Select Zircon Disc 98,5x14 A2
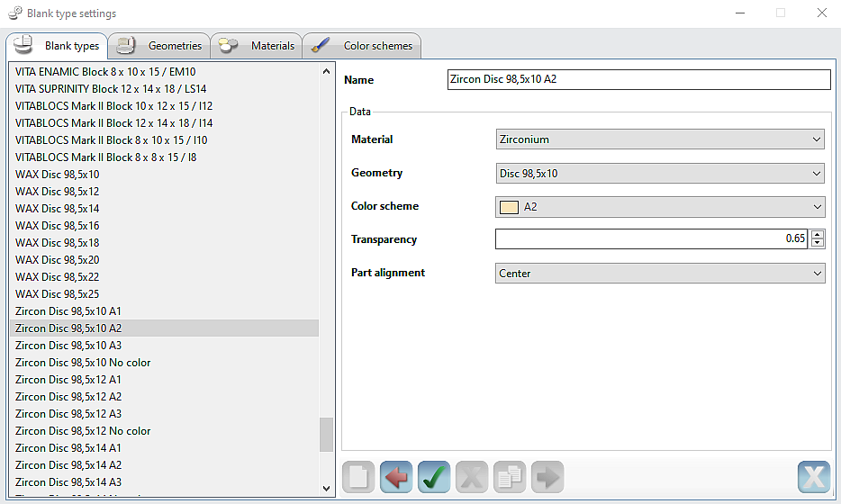The image size is (841, 504). [x=164, y=465]
